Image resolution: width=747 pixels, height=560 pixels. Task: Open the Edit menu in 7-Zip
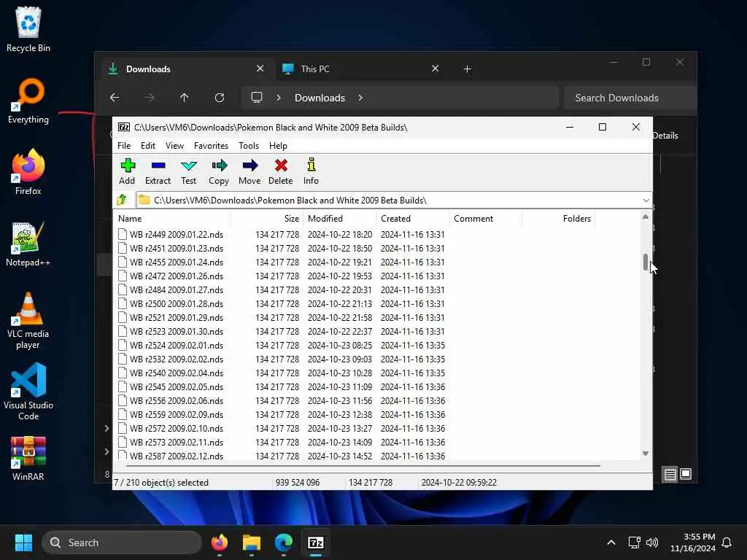(148, 146)
